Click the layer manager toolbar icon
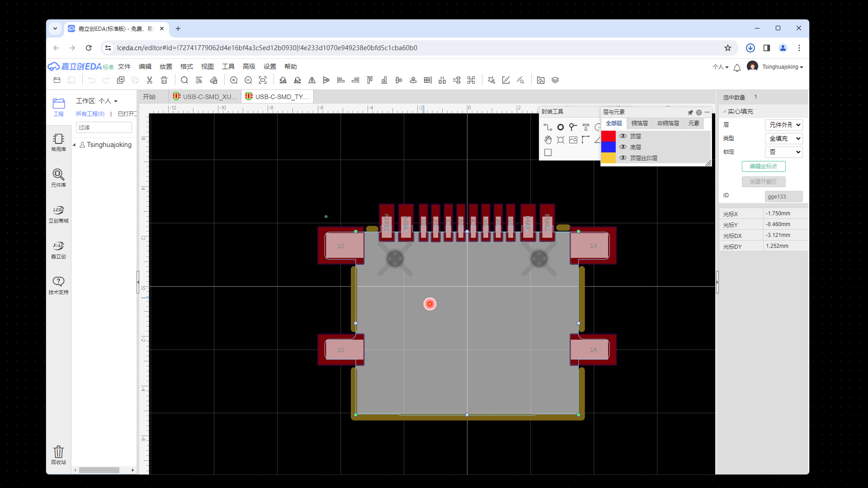 (555, 80)
